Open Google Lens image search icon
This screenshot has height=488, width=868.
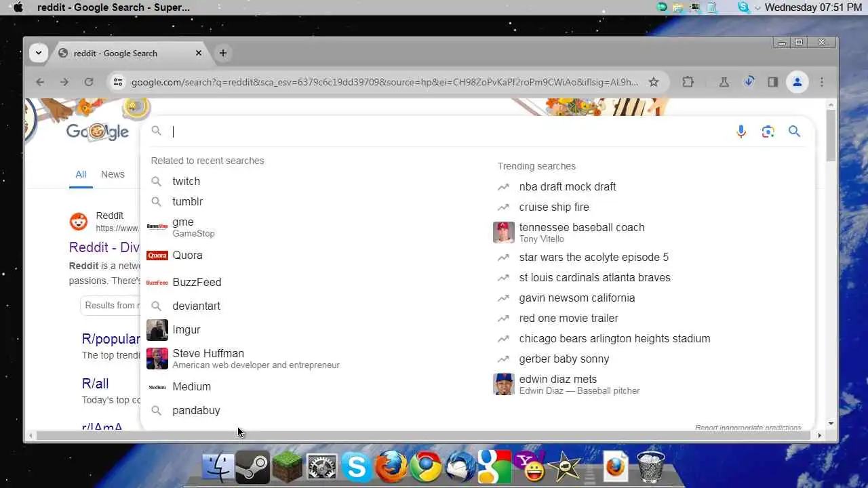pos(768,131)
